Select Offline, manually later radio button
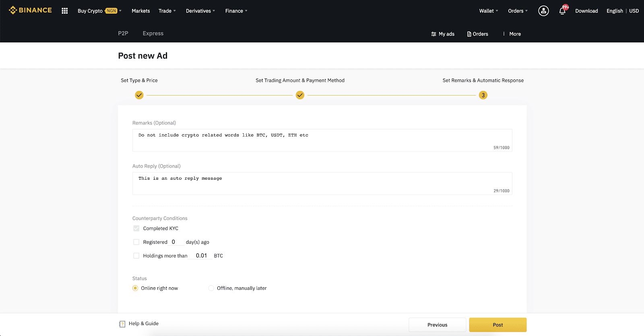This screenshot has width=644, height=336. tap(211, 288)
